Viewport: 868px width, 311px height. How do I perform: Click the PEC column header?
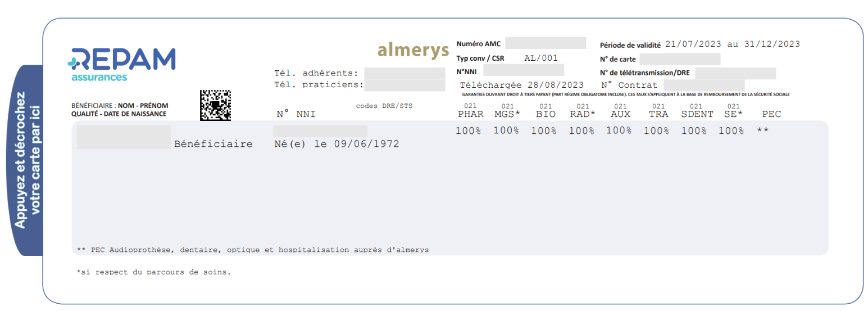[x=771, y=114]
